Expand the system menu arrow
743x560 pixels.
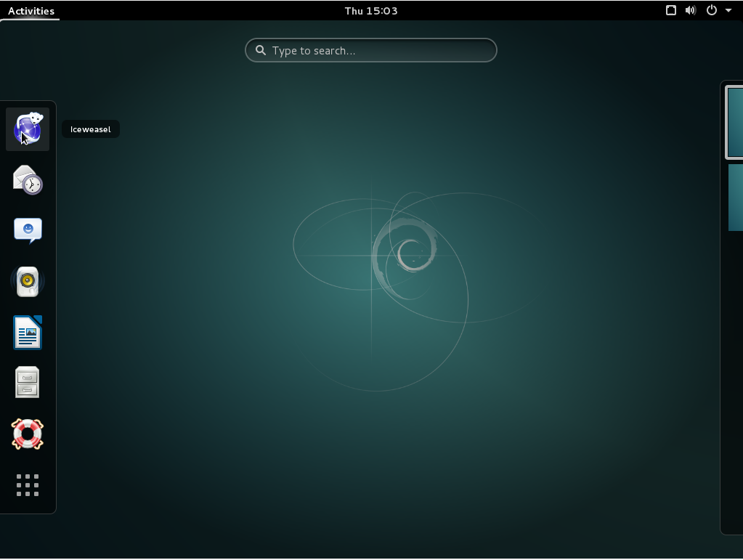(x=728, y=11)
